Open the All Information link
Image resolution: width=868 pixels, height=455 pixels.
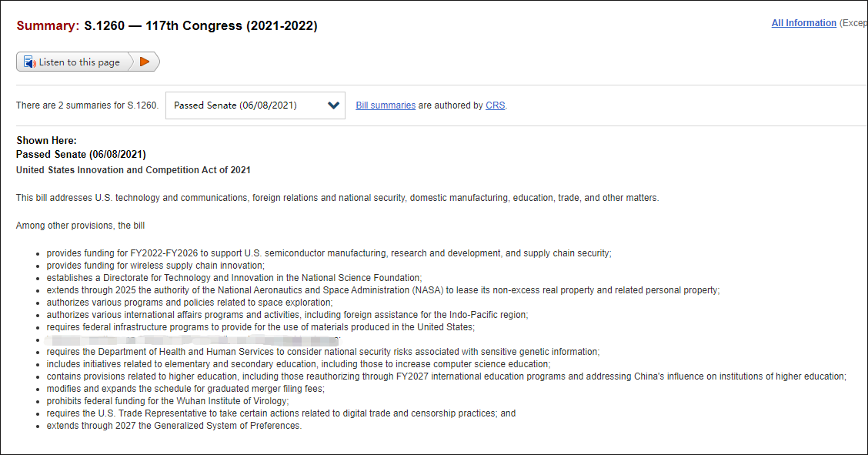(803, 23)
